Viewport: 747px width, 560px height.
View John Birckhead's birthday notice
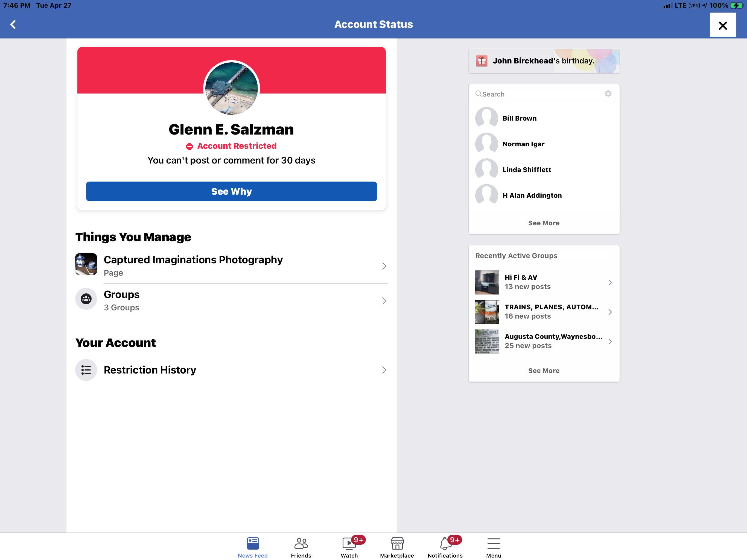(543, 61)
